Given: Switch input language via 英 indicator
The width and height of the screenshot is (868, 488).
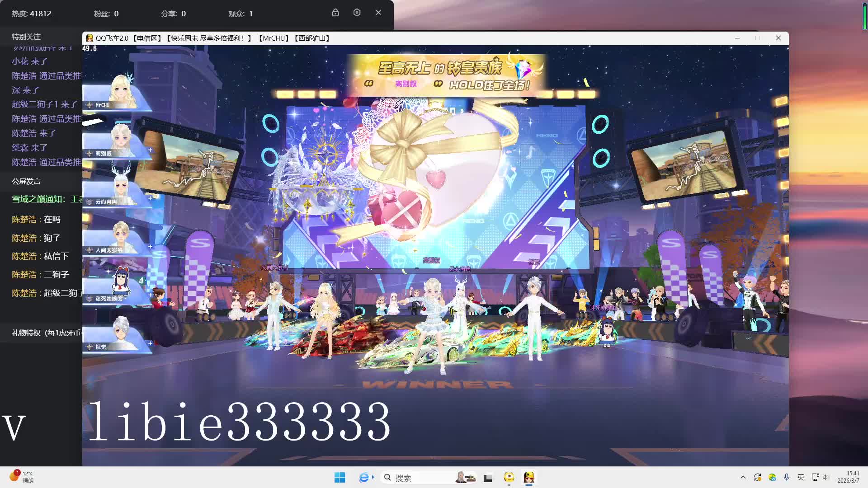Looking at the screenshot, I should click(801, 477).
